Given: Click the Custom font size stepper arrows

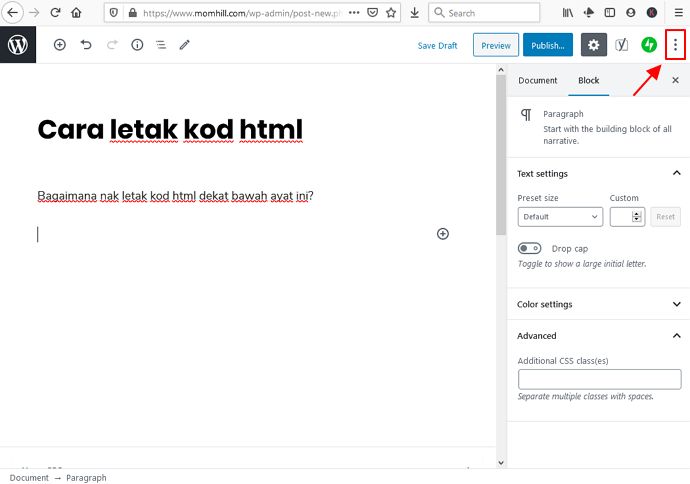Looking at the screenshot, I should (636, 216).
